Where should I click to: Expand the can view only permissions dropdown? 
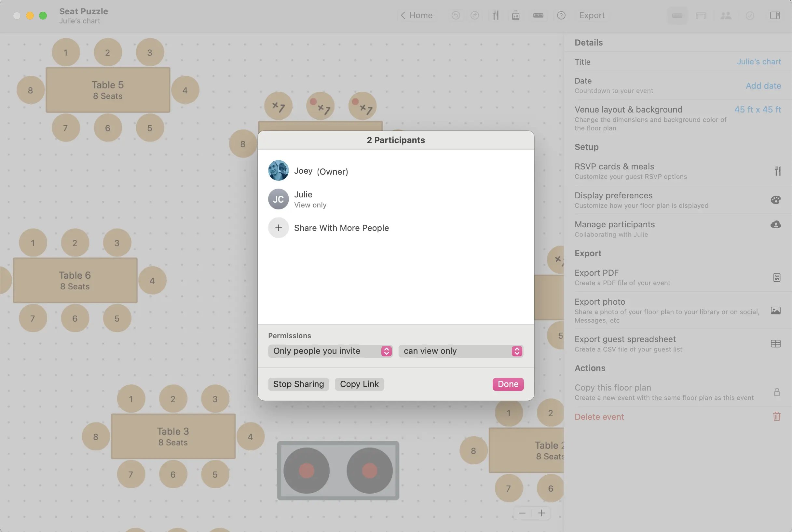tap(516, 351)
